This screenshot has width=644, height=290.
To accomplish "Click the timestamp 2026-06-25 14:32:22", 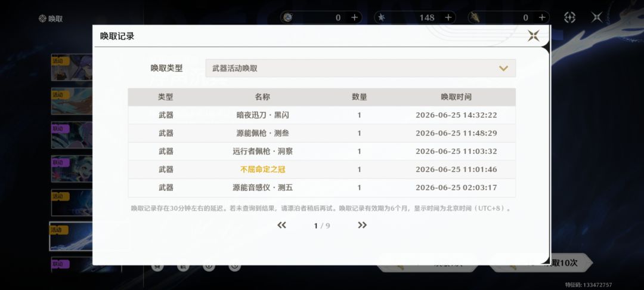I will [456, 115].
